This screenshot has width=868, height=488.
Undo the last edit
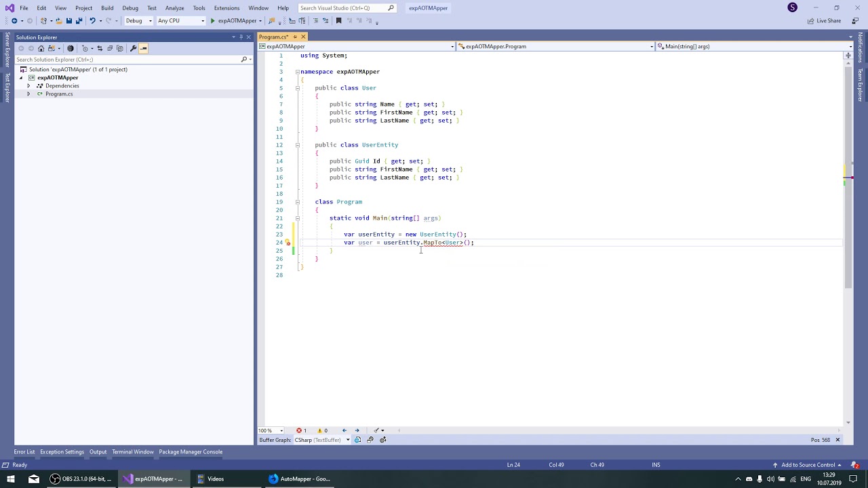point(92,21)
